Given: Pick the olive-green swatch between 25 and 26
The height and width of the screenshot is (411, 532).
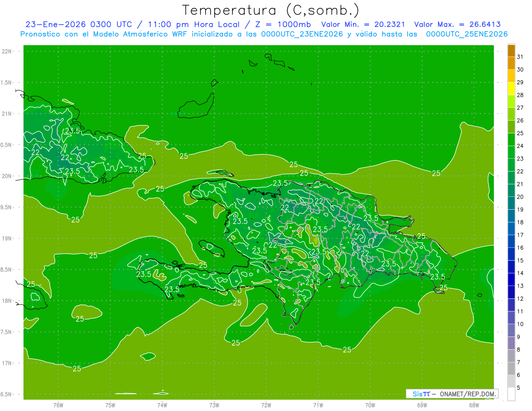Looking at the screenshot, I should [511, 127].
